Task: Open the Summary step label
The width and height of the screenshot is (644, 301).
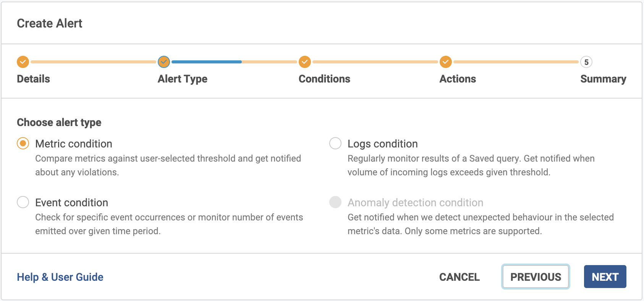Action: pos(603,79)
